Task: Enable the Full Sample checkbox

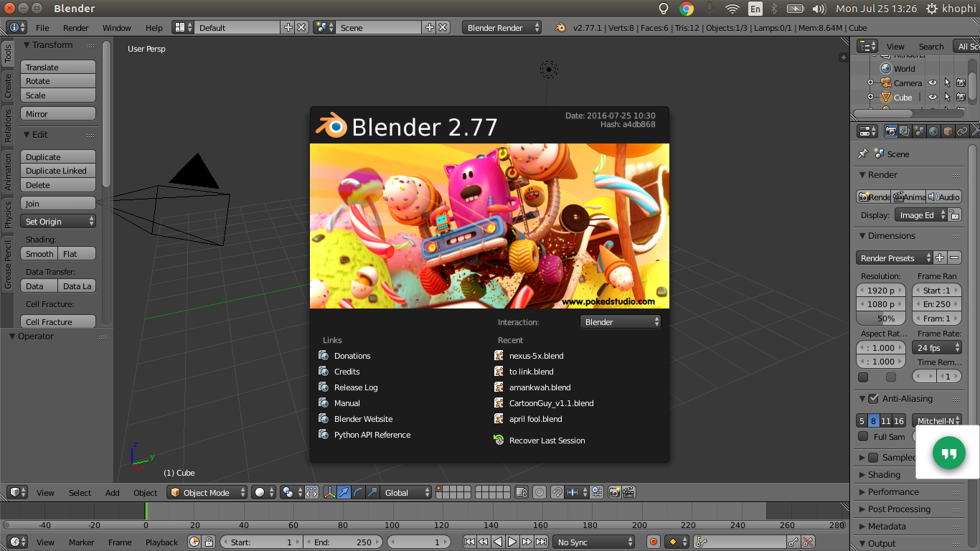Action: pyautogui.click(x=863, y=436)
